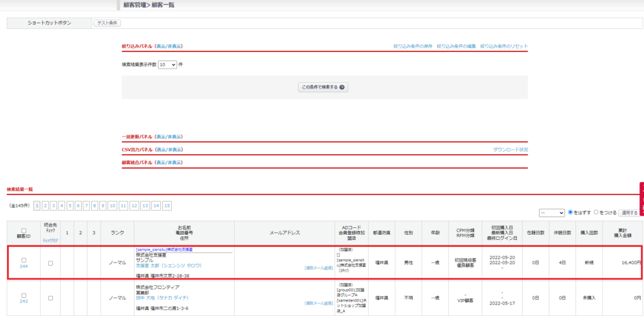Open the ダウンロード状況 link
The image size is (644, 316).
(510, 150)
